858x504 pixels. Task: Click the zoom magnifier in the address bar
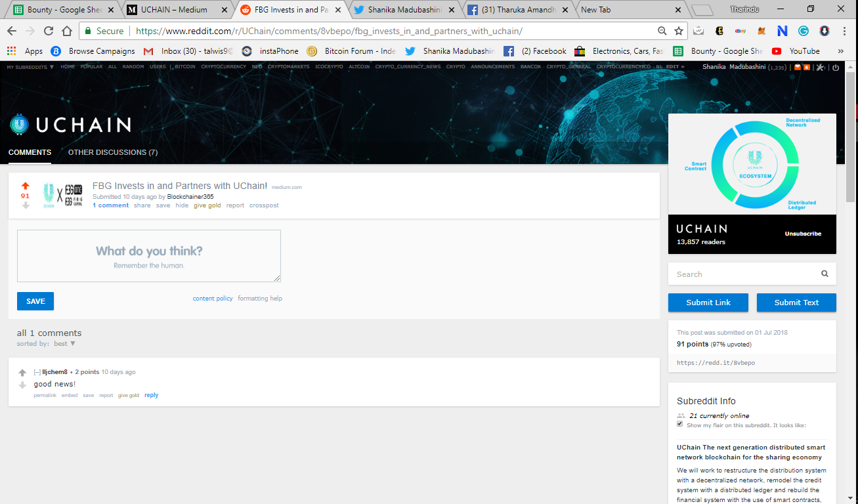662,31
